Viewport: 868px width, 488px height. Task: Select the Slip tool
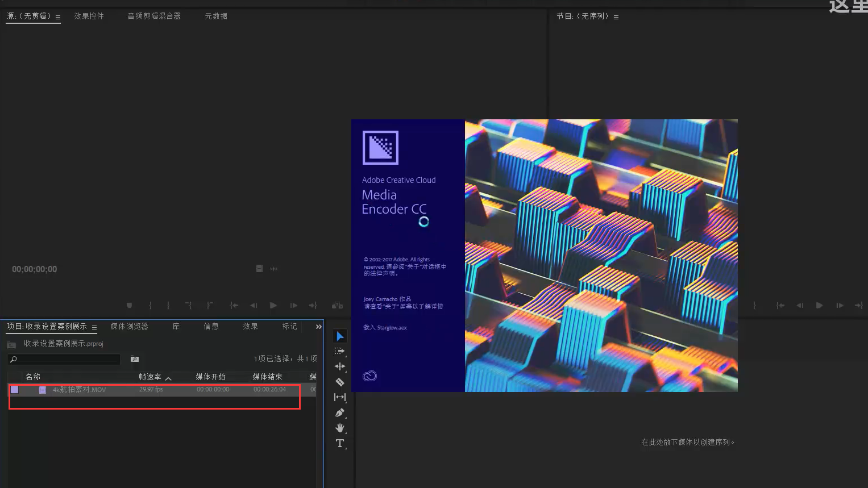pos(339,397)
